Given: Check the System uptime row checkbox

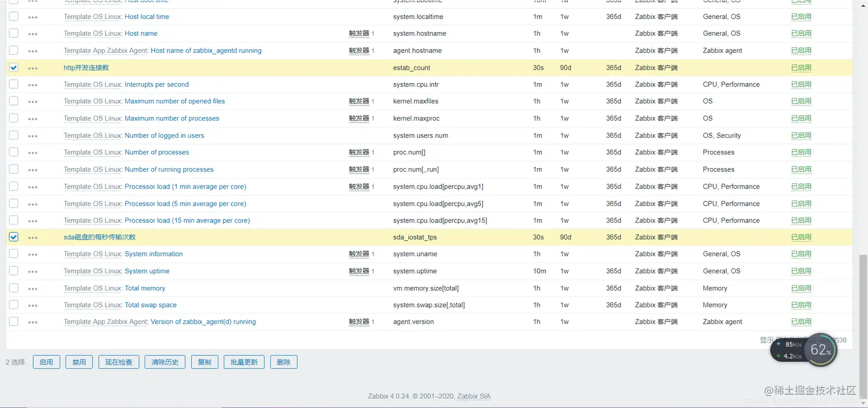Looking at the screenshot, I should point(14,270).
